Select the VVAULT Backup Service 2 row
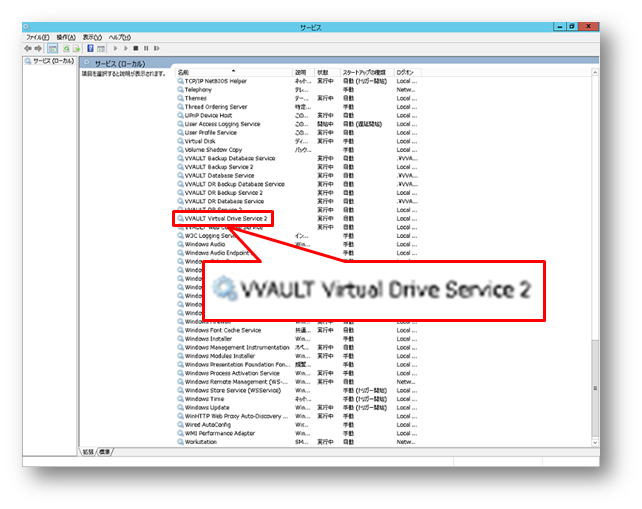Screen dimensions: 642x509 pyautogui.click(x=297, y=167)
